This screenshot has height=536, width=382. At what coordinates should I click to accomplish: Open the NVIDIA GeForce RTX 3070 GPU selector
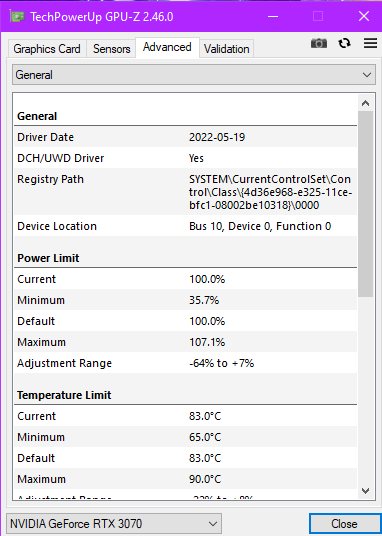point(114,523)
